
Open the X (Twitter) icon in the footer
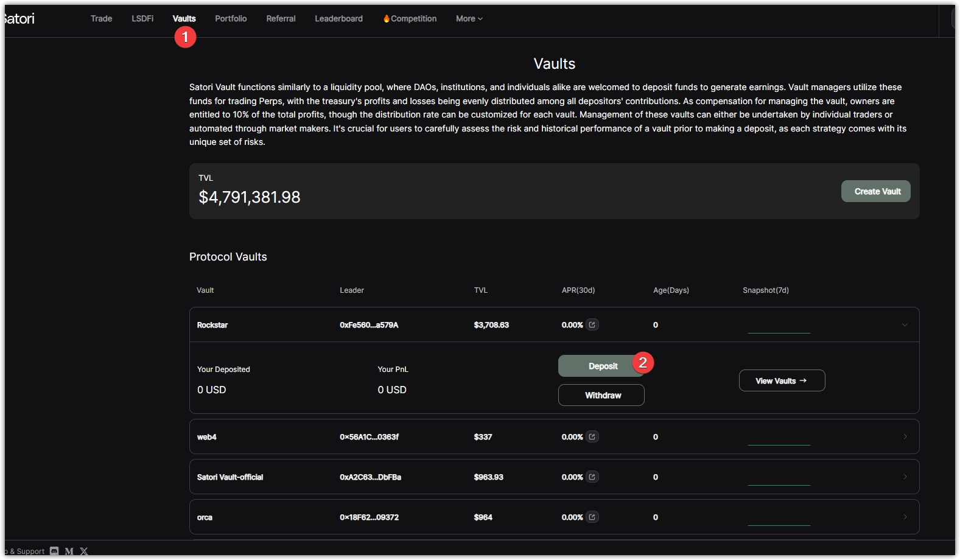pos(84,551)
